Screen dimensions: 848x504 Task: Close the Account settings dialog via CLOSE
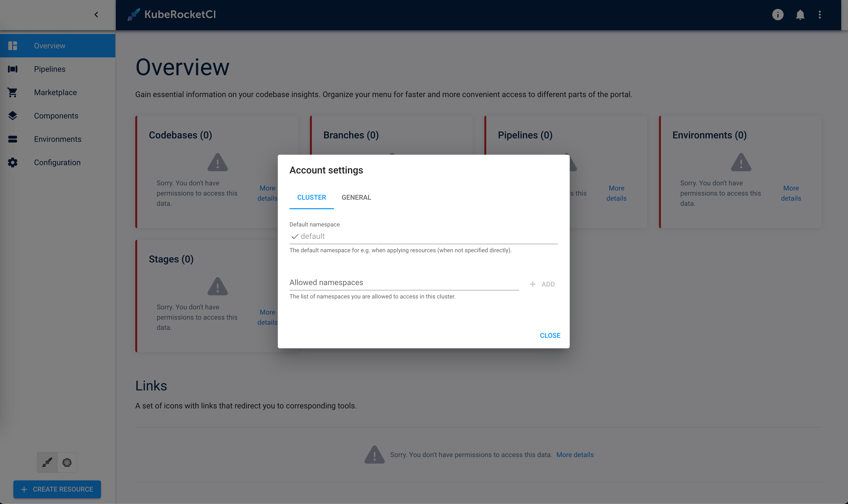click(550, 335)
